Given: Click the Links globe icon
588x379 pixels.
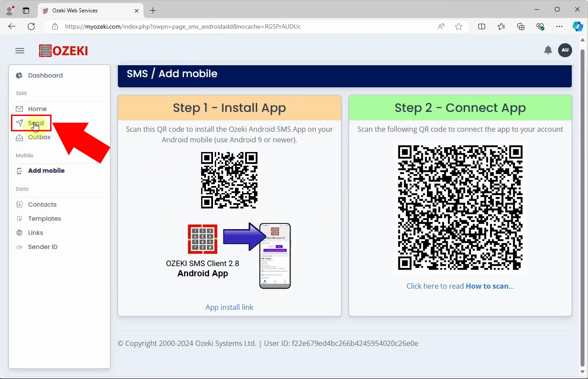Looking at the screenshot, I should (x=19, y=233).
